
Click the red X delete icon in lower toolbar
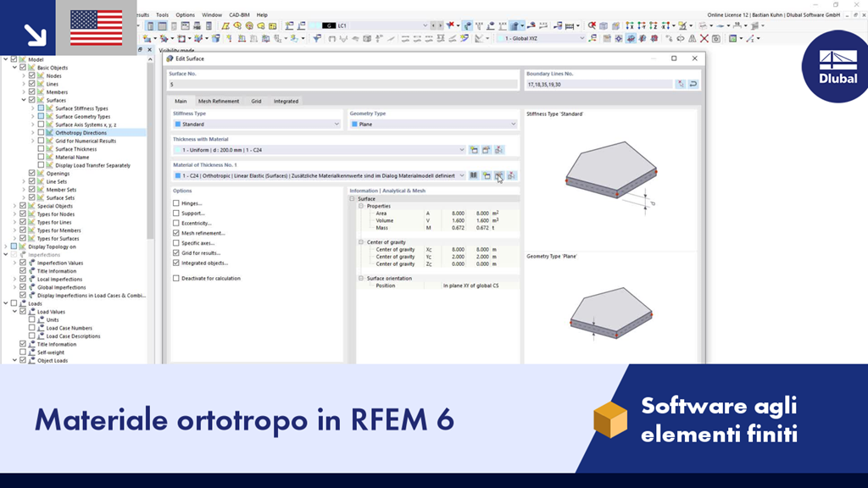click(x=704, y=39)
